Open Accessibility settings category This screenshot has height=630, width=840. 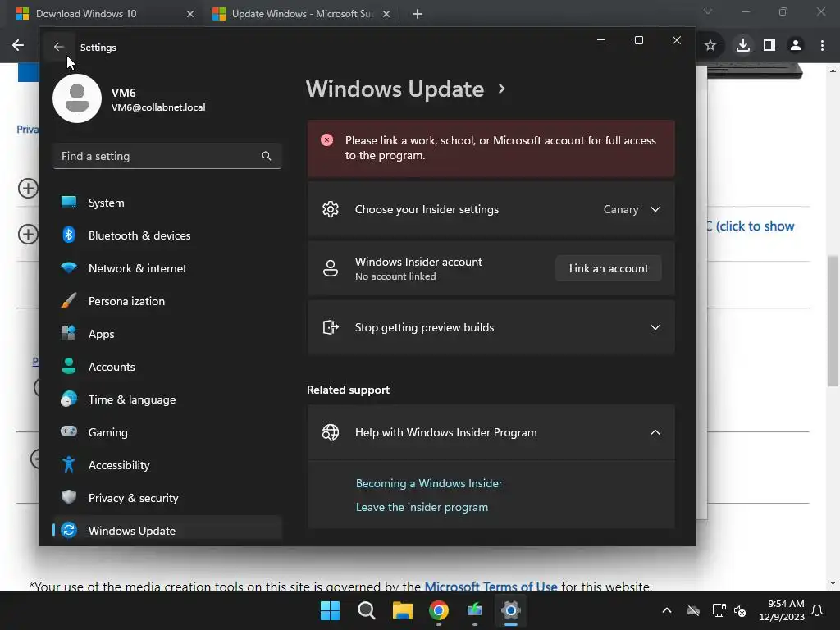coord(167,465)
